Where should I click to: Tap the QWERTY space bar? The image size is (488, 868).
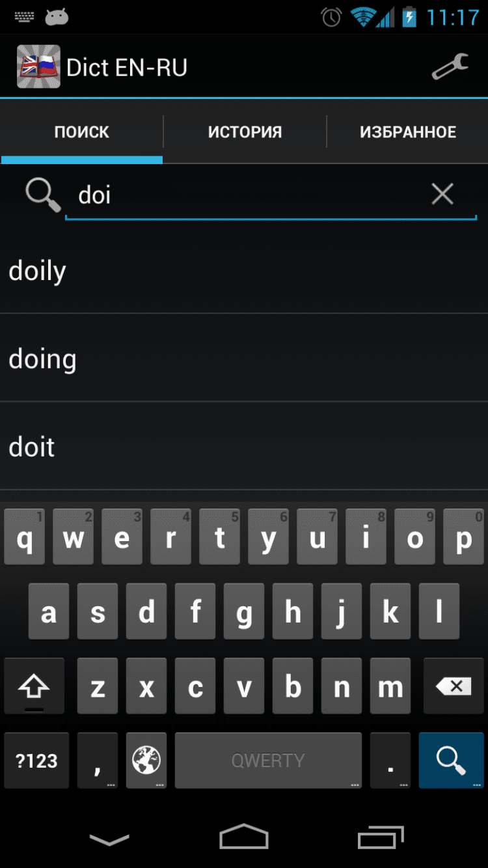pos(268,761)
